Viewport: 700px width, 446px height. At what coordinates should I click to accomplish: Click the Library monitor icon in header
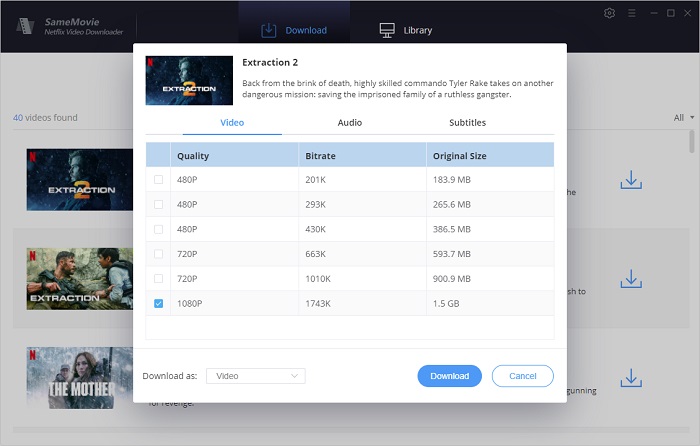(x=387, y=30)
